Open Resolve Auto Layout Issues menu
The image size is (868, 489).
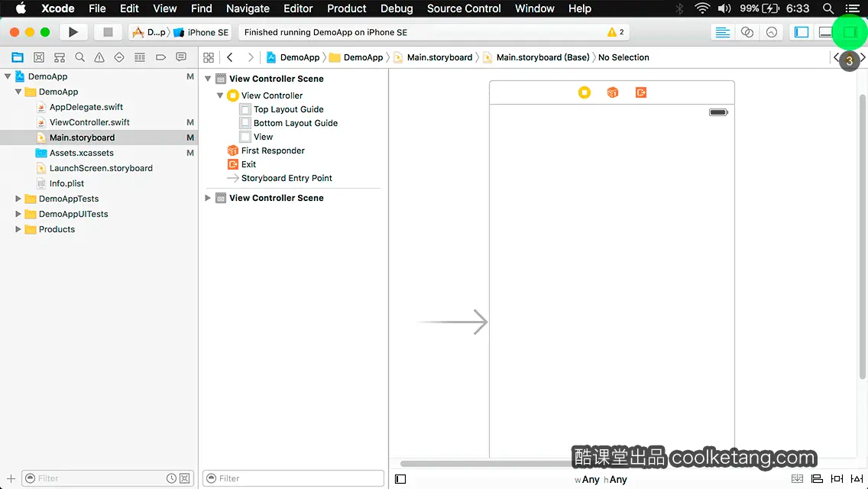(x=857, y=479)
